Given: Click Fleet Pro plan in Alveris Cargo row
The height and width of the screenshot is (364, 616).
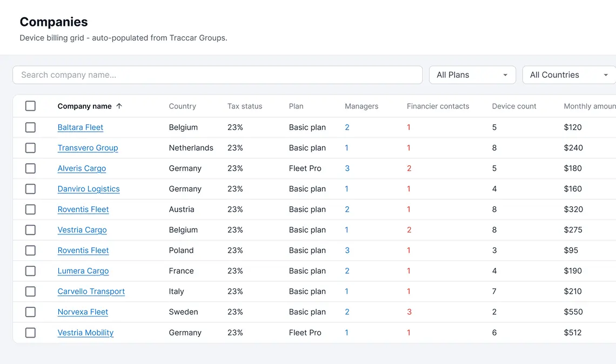Looking at the screenshot, I should point(305,168).
